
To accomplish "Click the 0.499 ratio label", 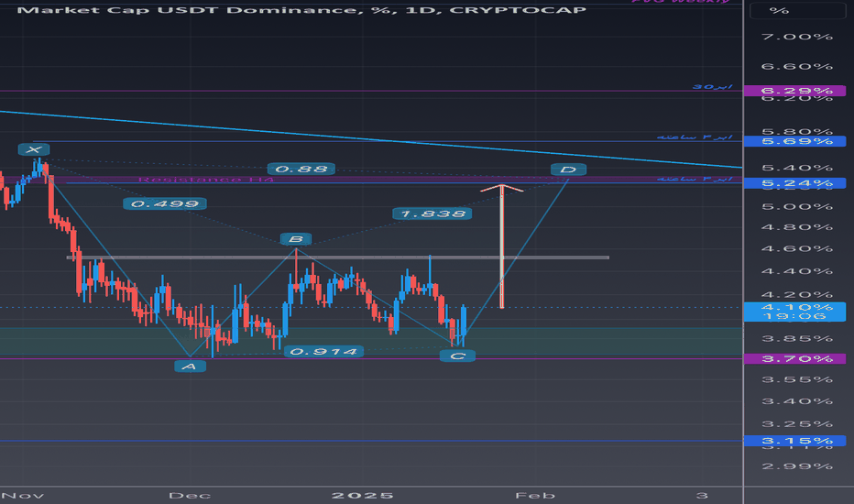I will (165, 203).
